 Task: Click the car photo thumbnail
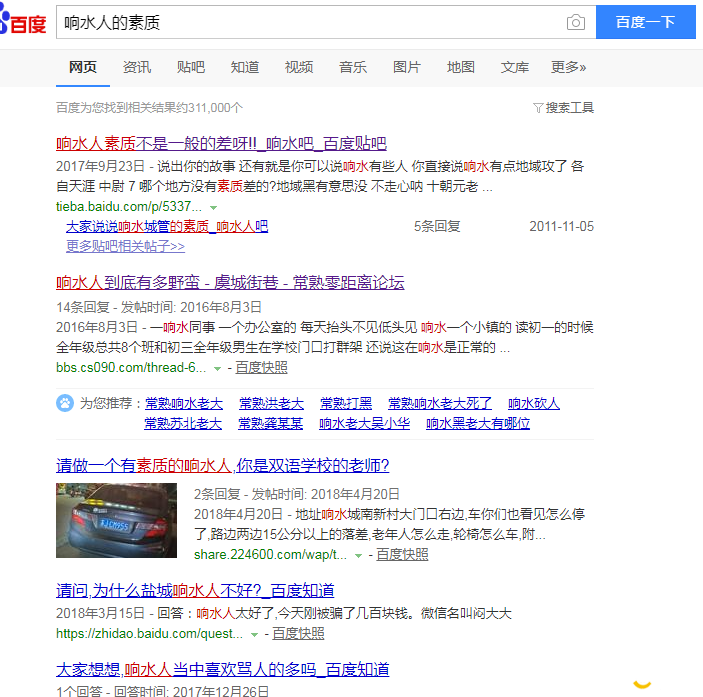click(x=117, y=520)
